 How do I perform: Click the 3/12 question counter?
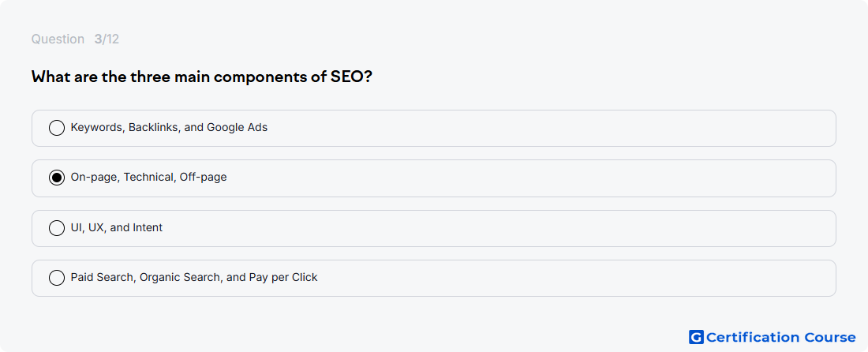[x=107, y=39]
